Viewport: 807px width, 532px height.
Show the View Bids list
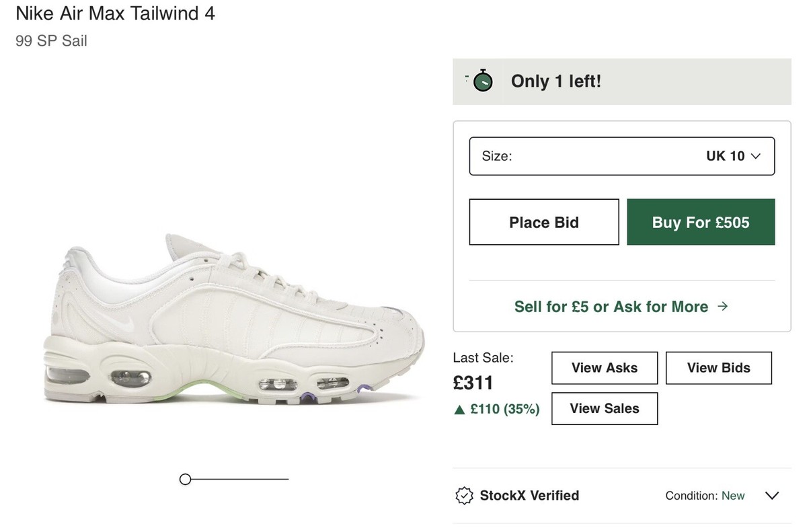718,368
